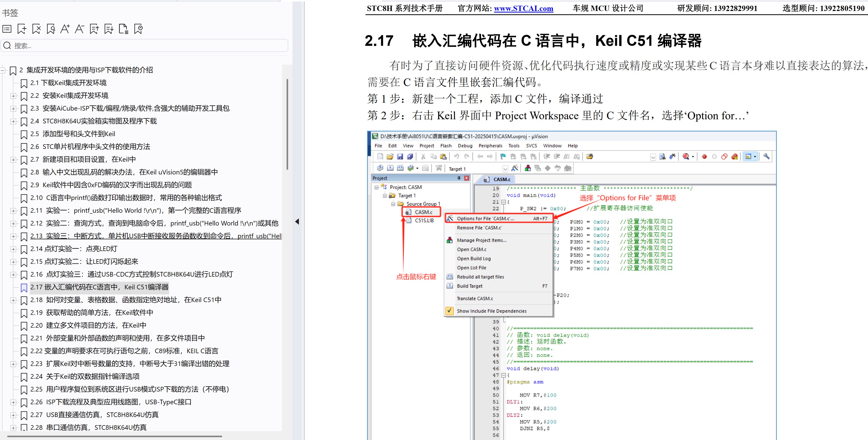This screenshot has width=868, height=440.
Task: Increase bookmark font size with A+ icon
Action: pyautogui.click(x=65, y=29)
